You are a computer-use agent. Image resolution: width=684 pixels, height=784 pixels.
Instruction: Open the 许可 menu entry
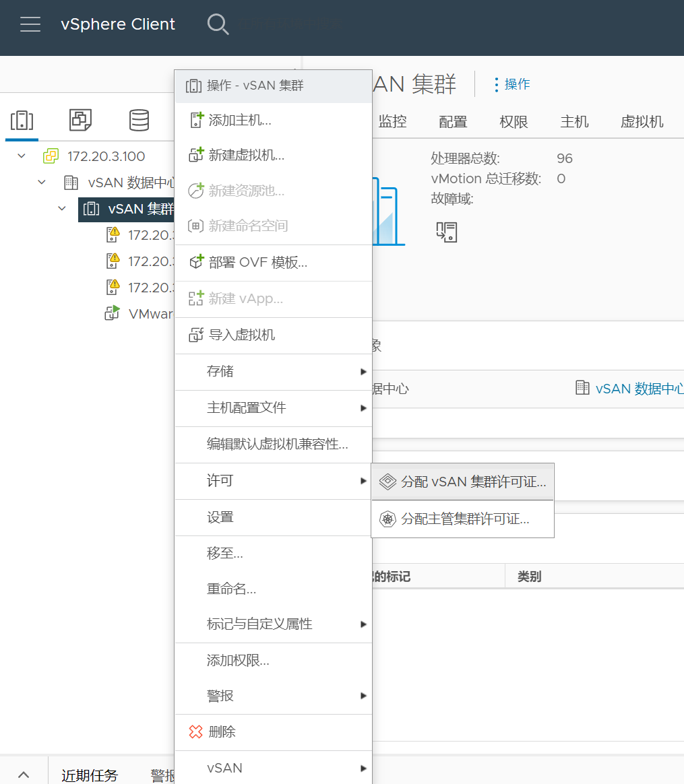(273, 481)
